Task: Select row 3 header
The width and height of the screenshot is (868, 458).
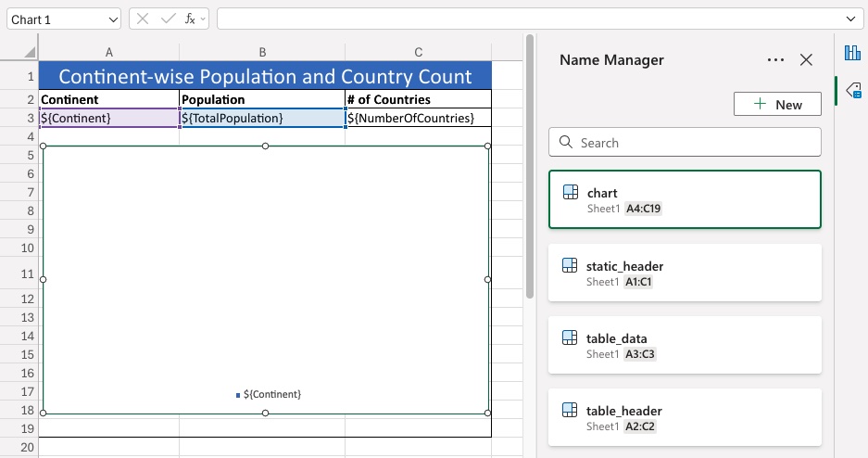Action: (19, 118)
